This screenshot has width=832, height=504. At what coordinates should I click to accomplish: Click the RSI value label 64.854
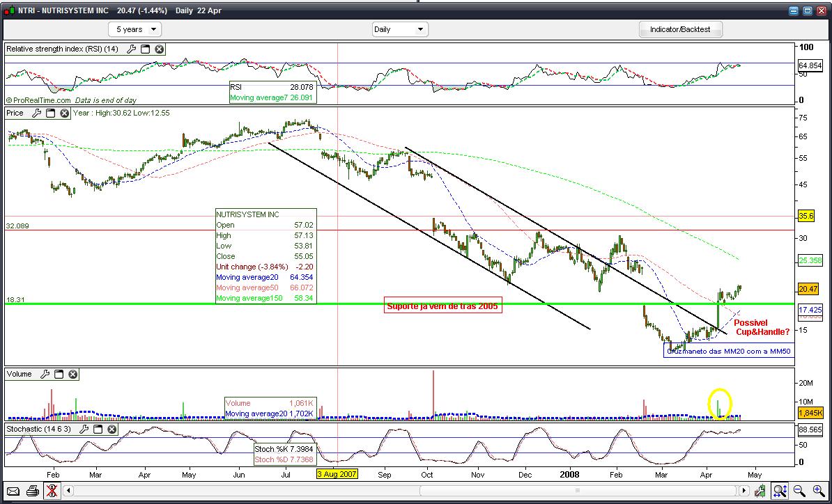[810, 65]
